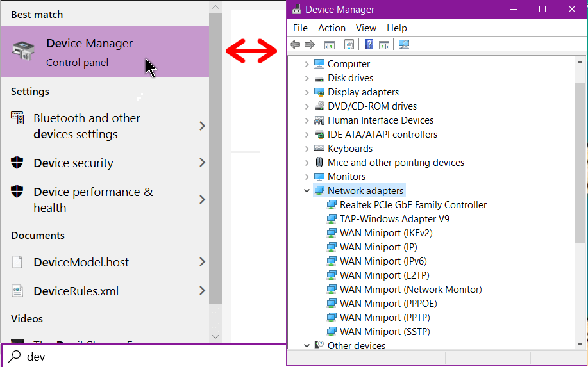Select WAN Miniport (PPPOE)
Screen dimensions: 588x367
(388, 304)
